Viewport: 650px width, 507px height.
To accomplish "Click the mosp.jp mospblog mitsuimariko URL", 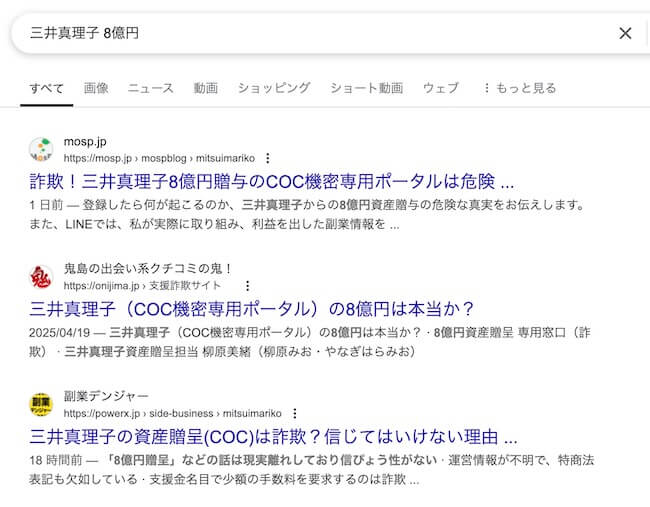I will 159,158.
